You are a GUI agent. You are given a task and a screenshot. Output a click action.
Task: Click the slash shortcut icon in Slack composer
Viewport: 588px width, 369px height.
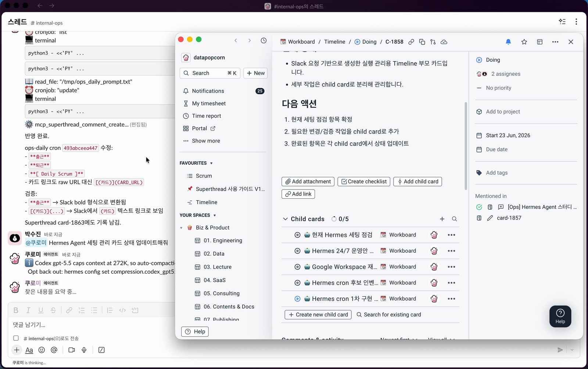[x=101, y=350]
